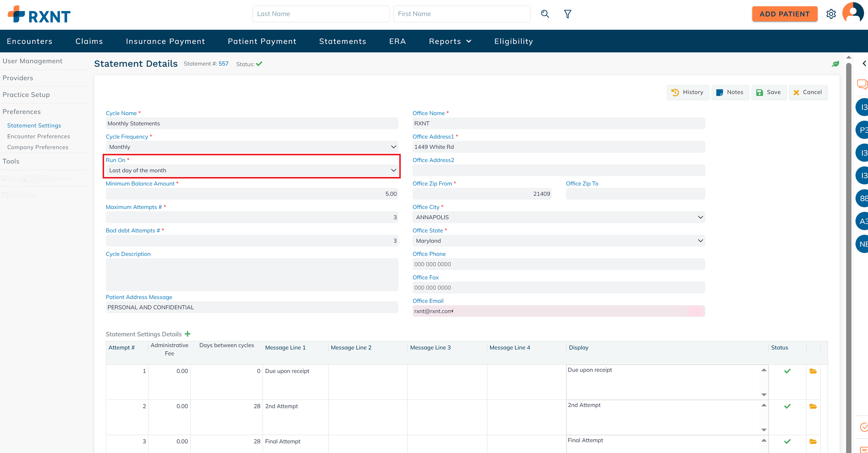The height and width of the screenshot is (453, 868).
Task: Open the Office State dropdown
Action: (558, 241)
